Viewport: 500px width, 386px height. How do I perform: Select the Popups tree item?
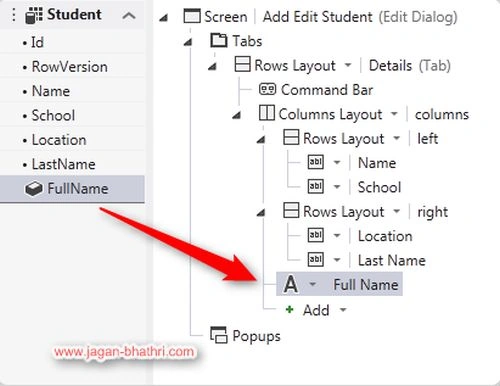256,336
